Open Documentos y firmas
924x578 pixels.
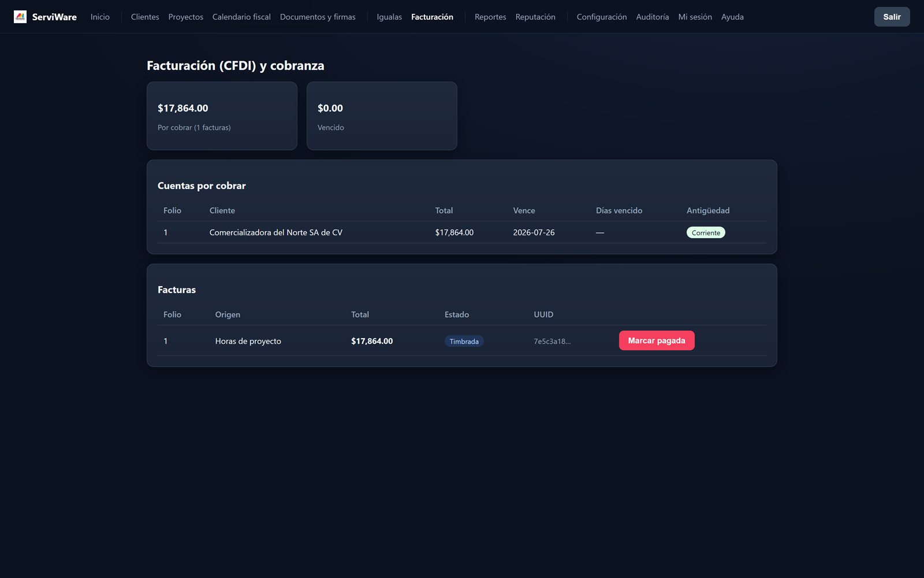(318, 17)
